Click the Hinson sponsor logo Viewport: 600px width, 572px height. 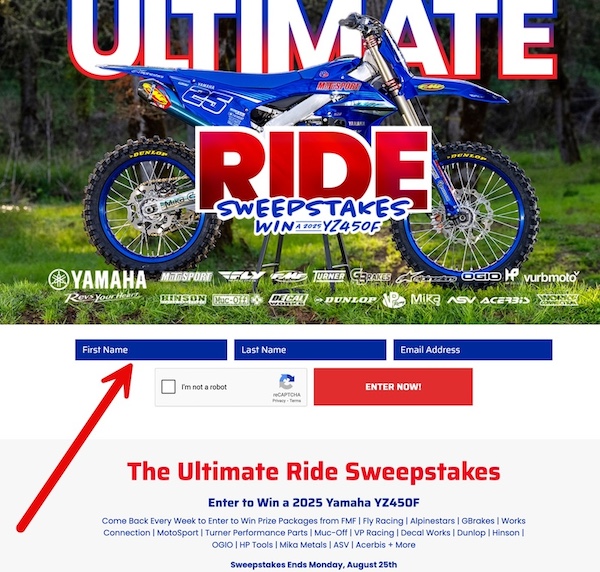click(x=183, y=300)
